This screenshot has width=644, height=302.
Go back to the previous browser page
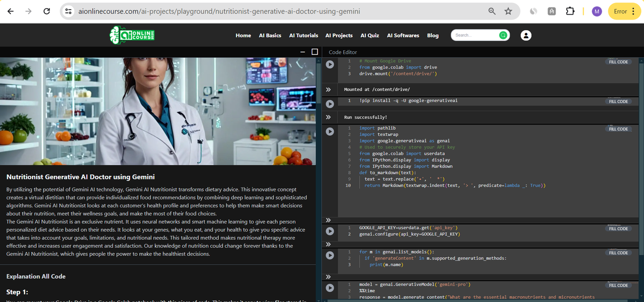pyautogui.click(x=11, y=11)
